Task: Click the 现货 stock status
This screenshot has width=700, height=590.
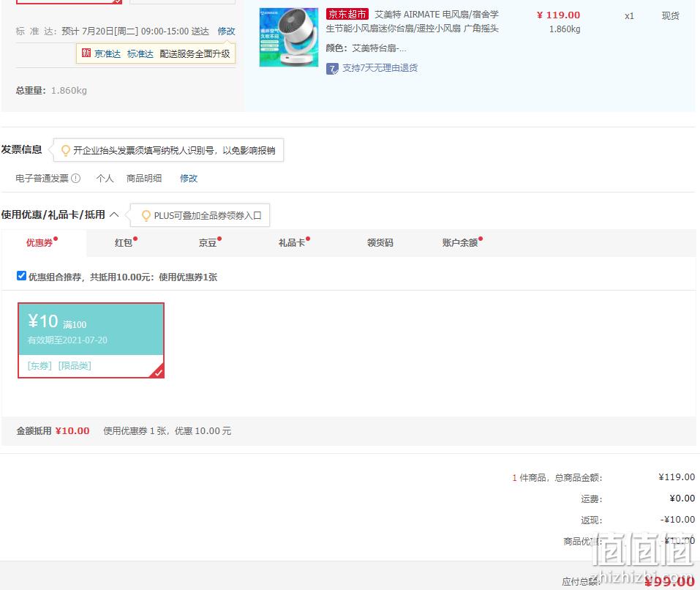Action: 671,16
